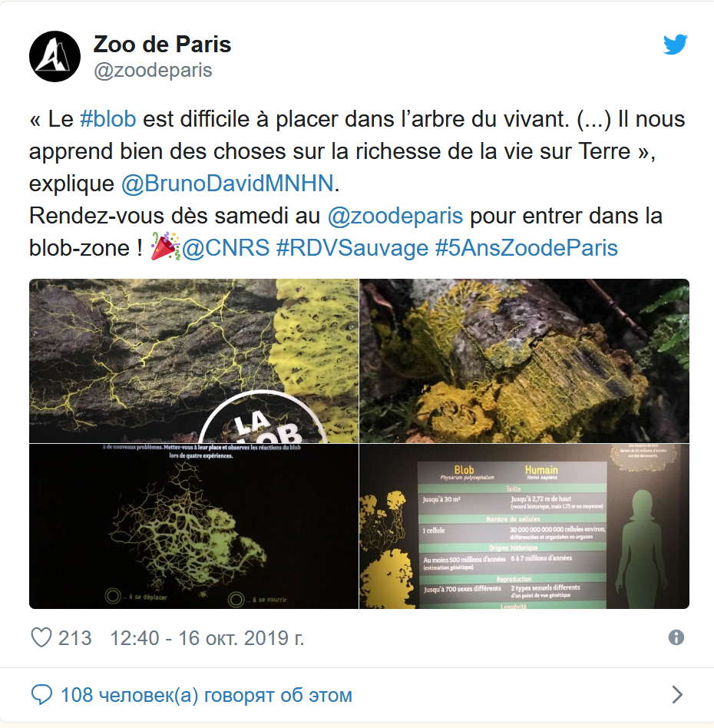This screenshot has height=728, width=714.
Task: Follow the @CNRS mention link
Action: [x=226, y=247]
